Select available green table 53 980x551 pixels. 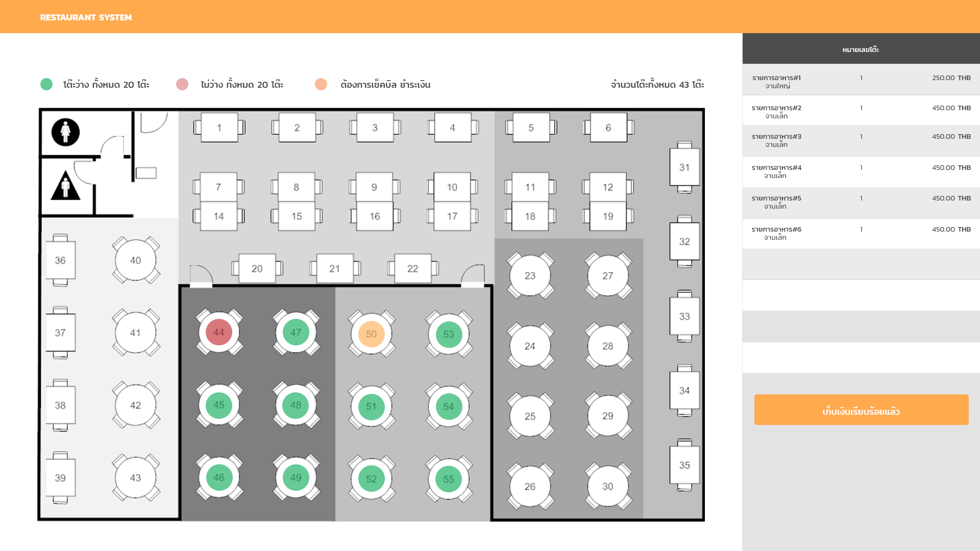(449, 334)
